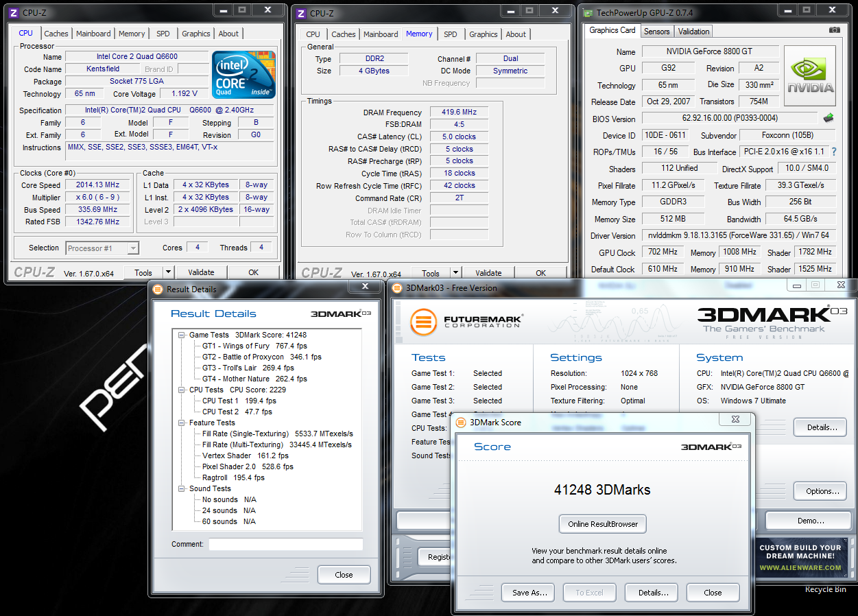Click the GPU-Z title bar icon
Viewport: 858px width, 616px height.
(x=588, y=12)
